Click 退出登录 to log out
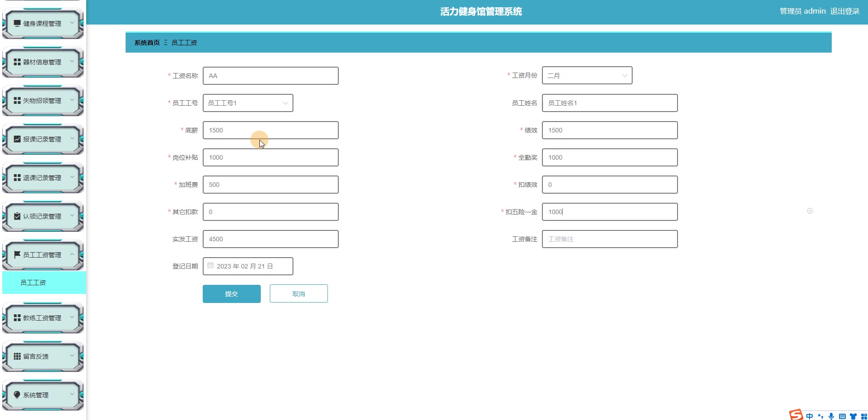This screenshot has width=868, height=420. pos(844,11)
